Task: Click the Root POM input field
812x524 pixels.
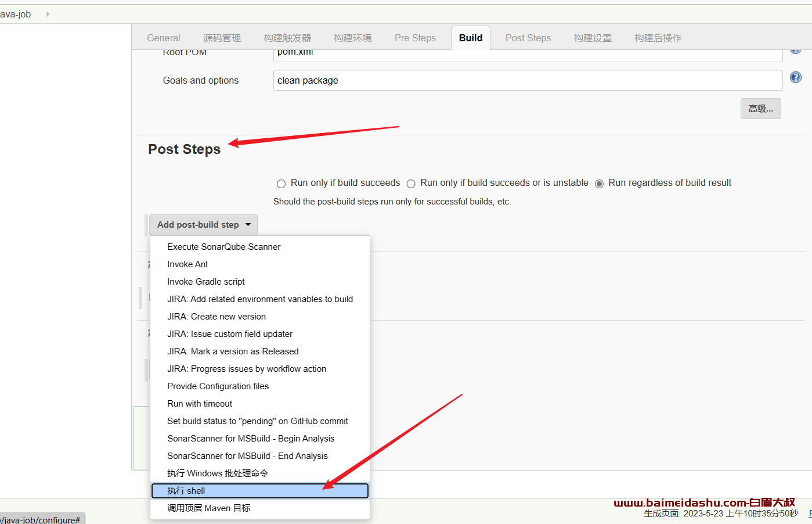Action: tap(528, 55)
